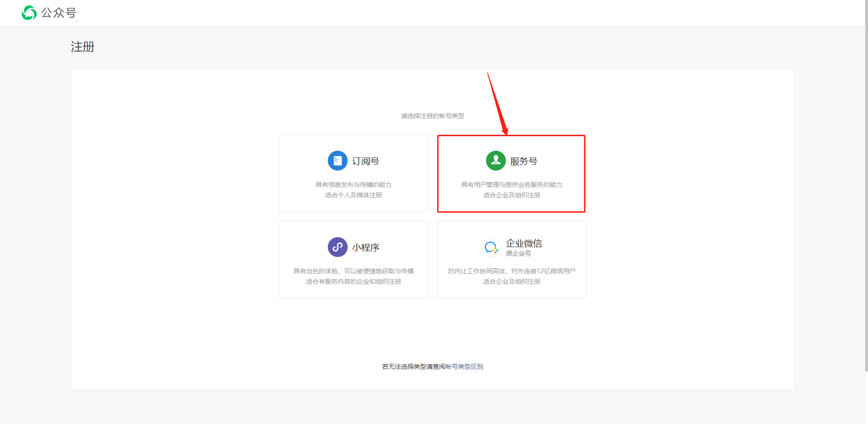The image size is (868, 424).
Task: Click text 具有出色的体验，可以被便捷地获取与传播
Action: (354, 271)
